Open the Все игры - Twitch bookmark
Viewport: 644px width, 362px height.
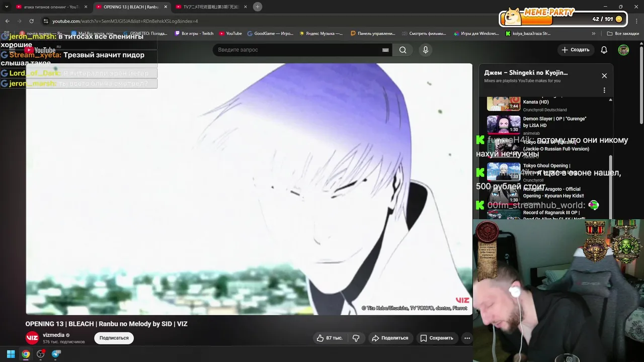[x=194, y=34]
